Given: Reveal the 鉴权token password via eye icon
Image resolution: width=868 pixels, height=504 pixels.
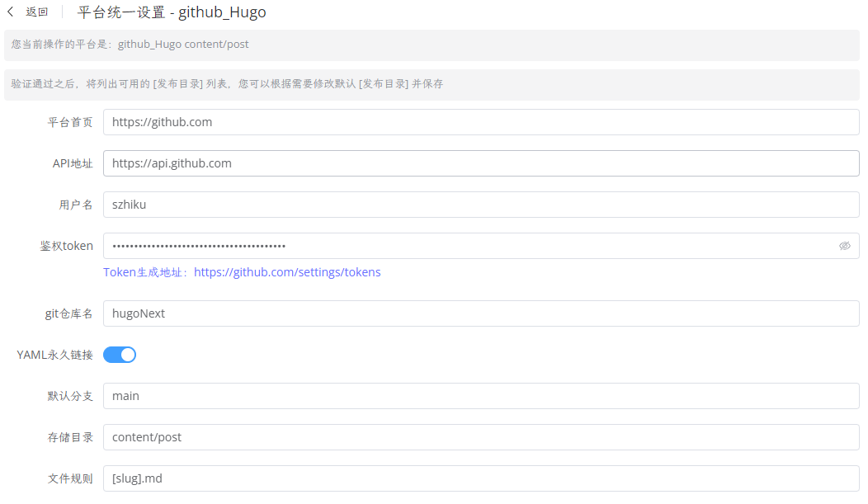Looking at the screenshot, I should point(844,246).
